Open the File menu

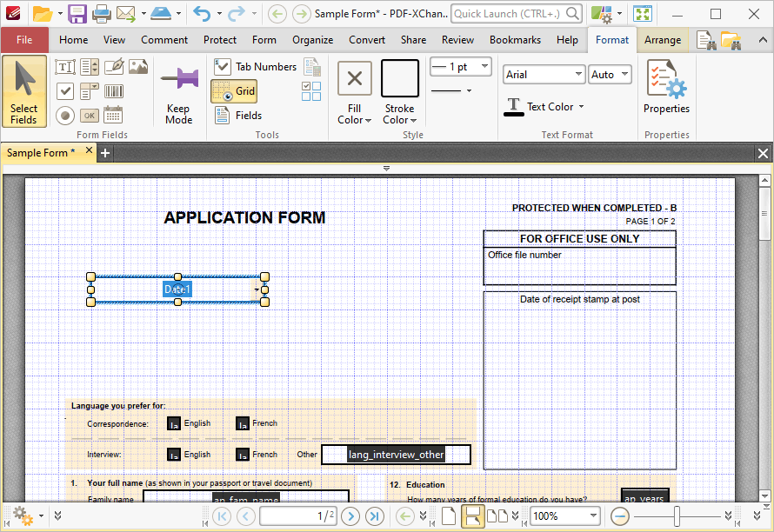24,40
